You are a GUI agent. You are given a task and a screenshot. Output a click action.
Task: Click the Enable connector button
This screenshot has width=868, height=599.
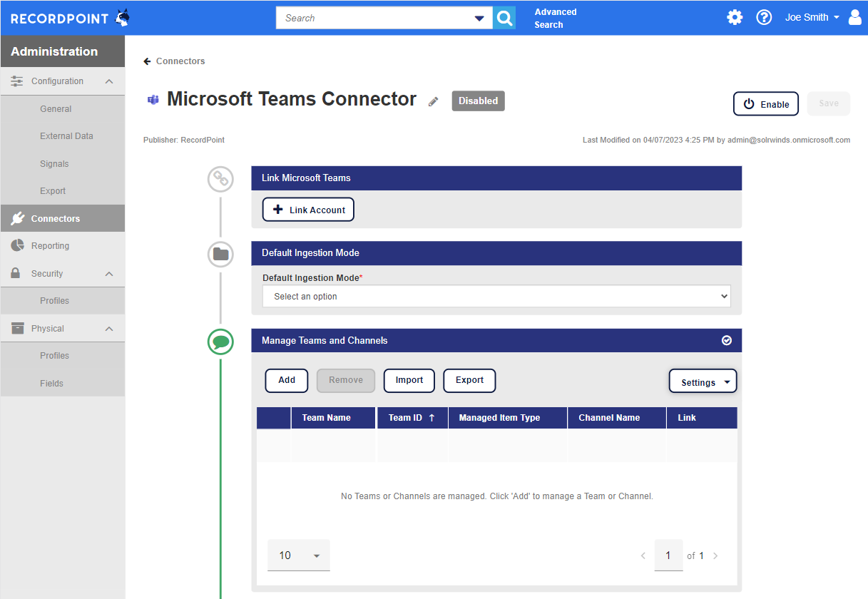pyautogui.click(x=766, y=104)
